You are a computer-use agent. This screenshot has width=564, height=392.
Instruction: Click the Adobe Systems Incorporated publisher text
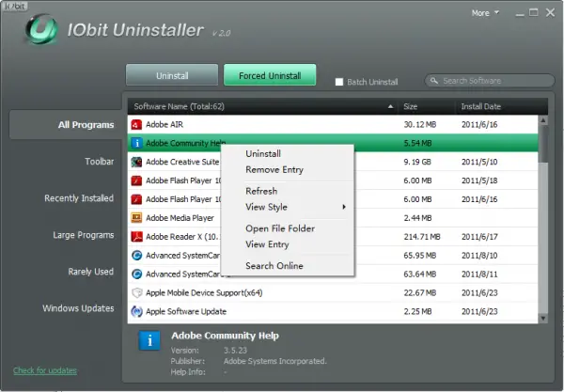pos(275,361)
